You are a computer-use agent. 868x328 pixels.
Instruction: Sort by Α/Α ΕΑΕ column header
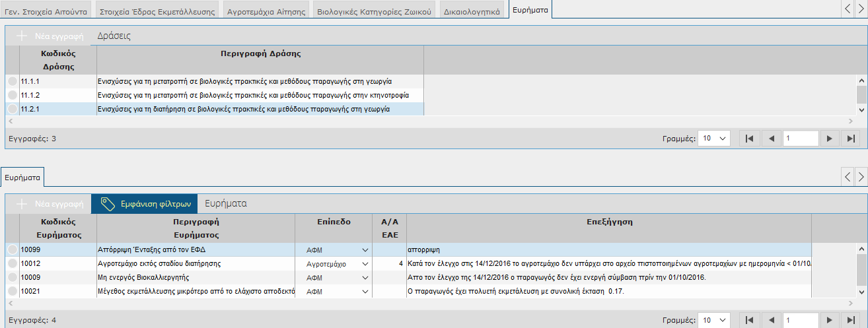[x=390, y=228]
